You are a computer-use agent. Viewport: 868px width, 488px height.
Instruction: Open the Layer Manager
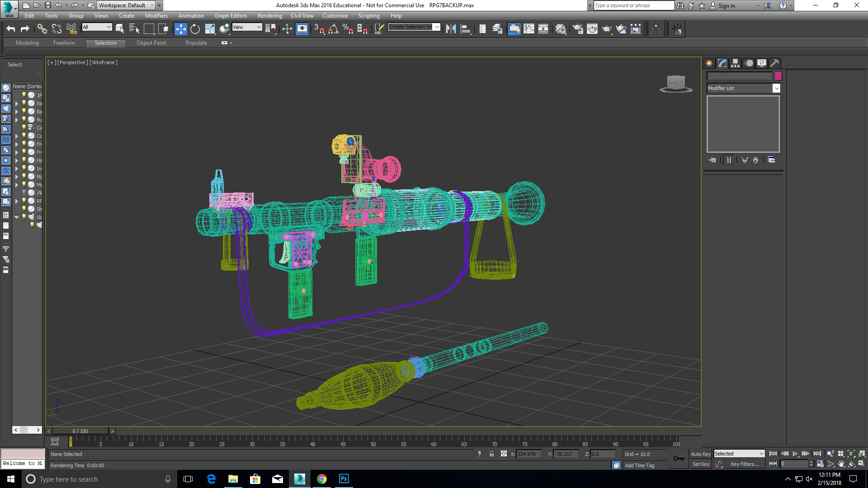click(x=496, y=29)
